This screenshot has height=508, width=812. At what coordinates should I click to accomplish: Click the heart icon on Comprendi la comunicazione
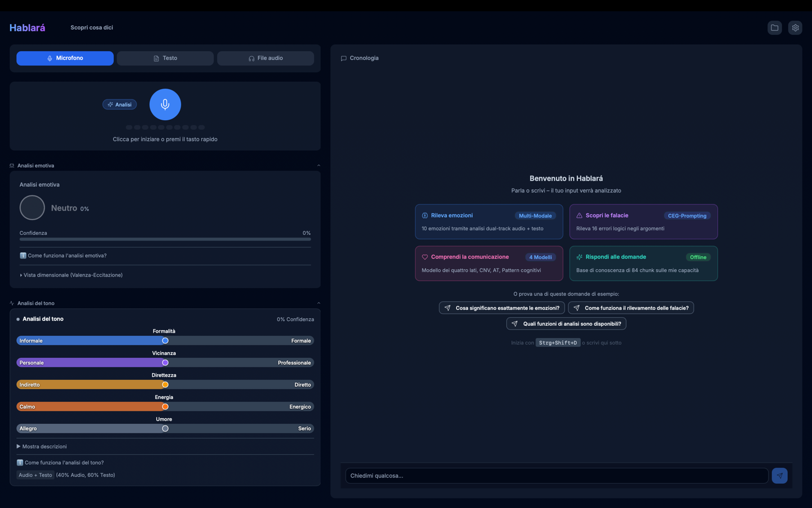click(x=425, y=257)
